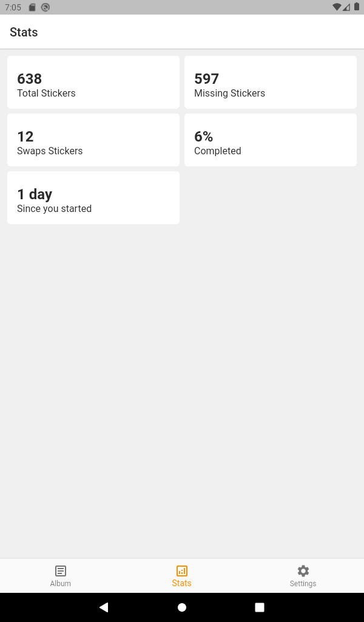Tap the circular notification icon in status bar
The image size is (364, 622).
[45, 7]
